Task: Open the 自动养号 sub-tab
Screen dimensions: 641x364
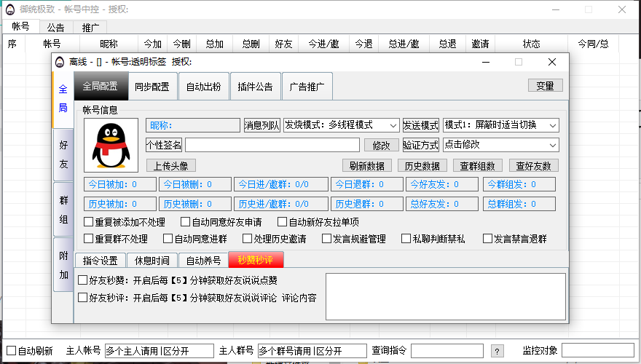Action: click(203, 261)
